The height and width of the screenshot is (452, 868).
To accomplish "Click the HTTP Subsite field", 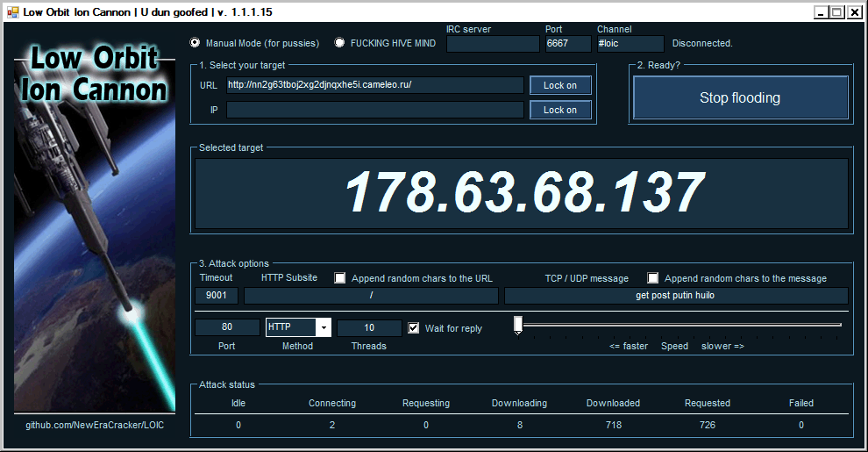I will coord(371,295).
